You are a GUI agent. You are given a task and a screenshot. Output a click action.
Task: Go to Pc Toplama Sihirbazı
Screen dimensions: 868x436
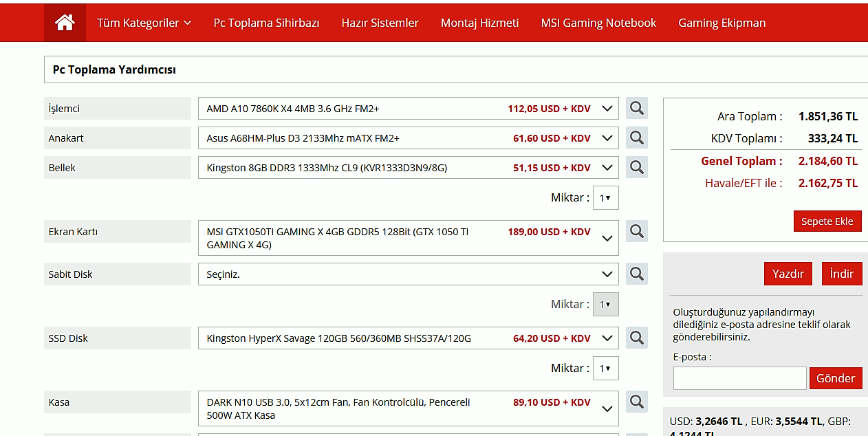(267, 23)
